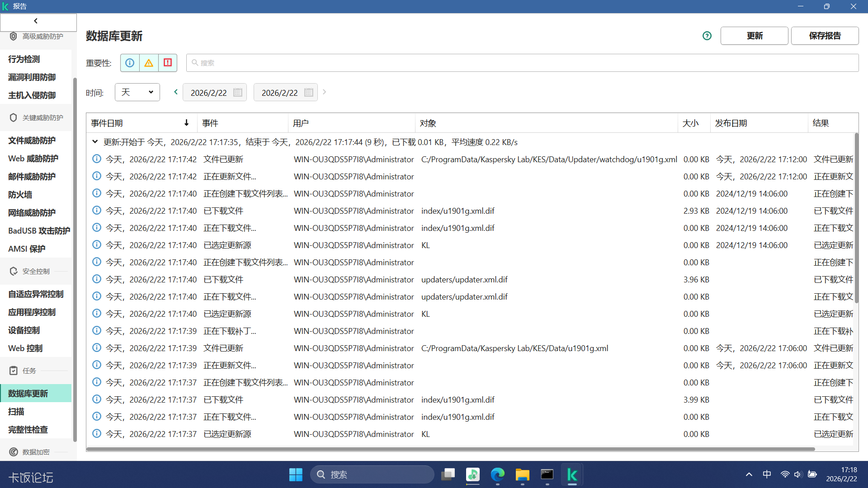This screenshot has width=868, height=488.
Task: Select 文件威胁防护 in the sidebar
Action: click(32, 141)
